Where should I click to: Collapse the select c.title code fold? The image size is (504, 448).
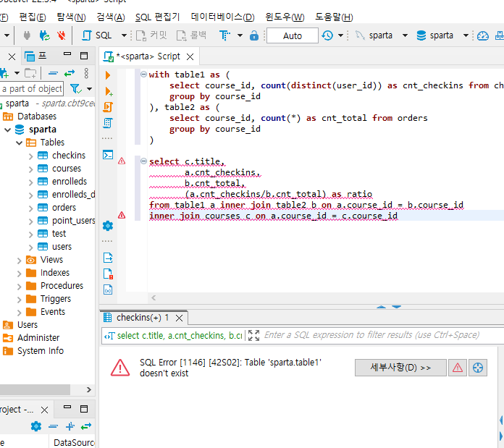click(143, 161)
